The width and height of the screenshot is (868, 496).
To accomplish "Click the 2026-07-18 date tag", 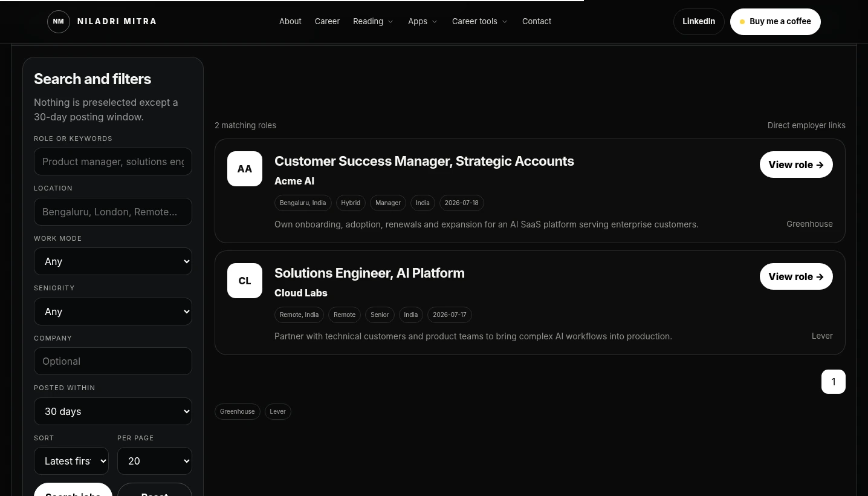I will tap(461, 203).
